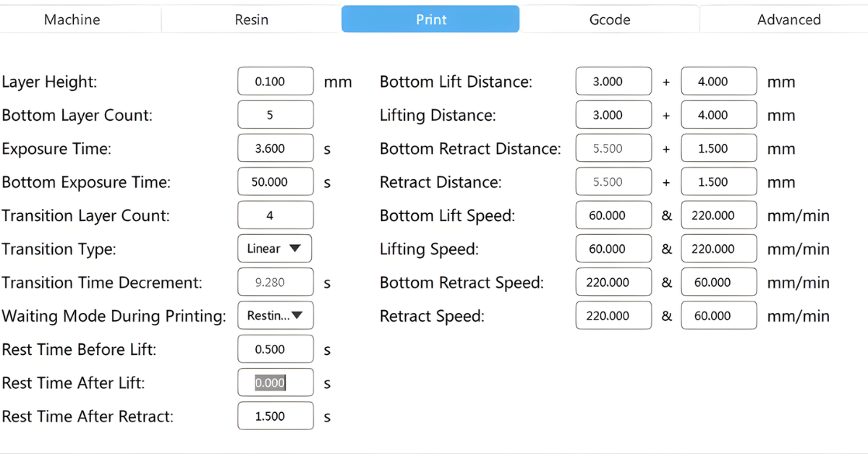The image size is (868, 454).
Task: Expand the Waiting Mode During Printing dropdown
Action: coord(275,316)
